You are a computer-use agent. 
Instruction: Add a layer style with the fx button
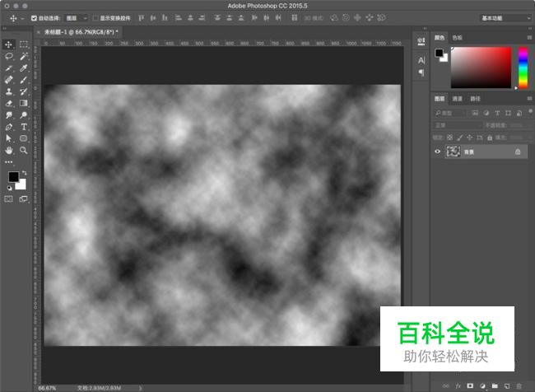(458, 386)
